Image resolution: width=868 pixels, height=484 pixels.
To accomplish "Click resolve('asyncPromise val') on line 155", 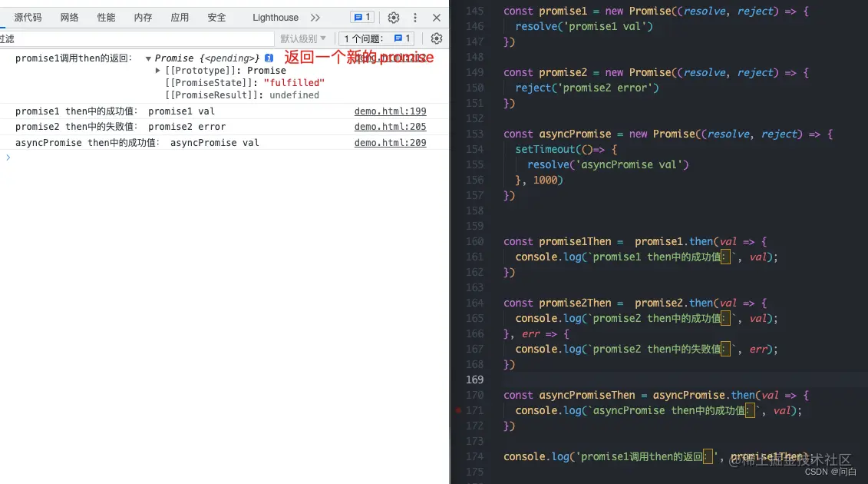I will pos(608,164).
